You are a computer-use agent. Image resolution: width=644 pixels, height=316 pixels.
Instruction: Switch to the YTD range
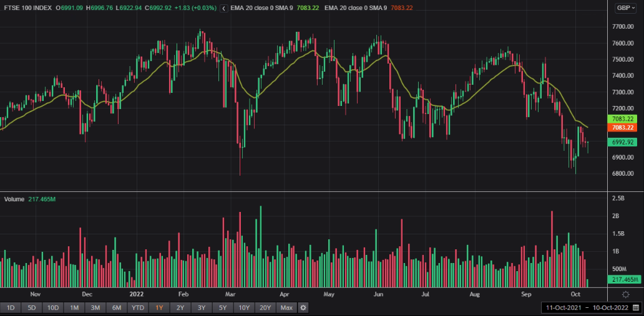137,307
